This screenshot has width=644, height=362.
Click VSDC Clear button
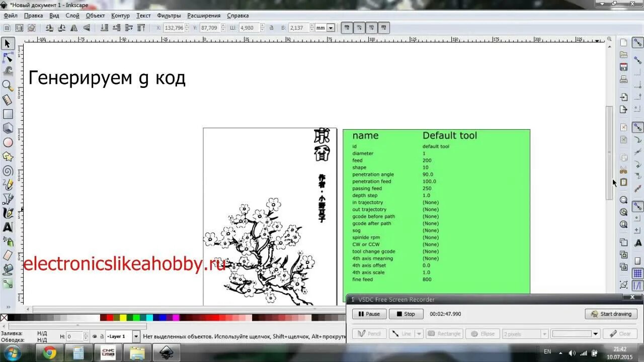[620, 334]
